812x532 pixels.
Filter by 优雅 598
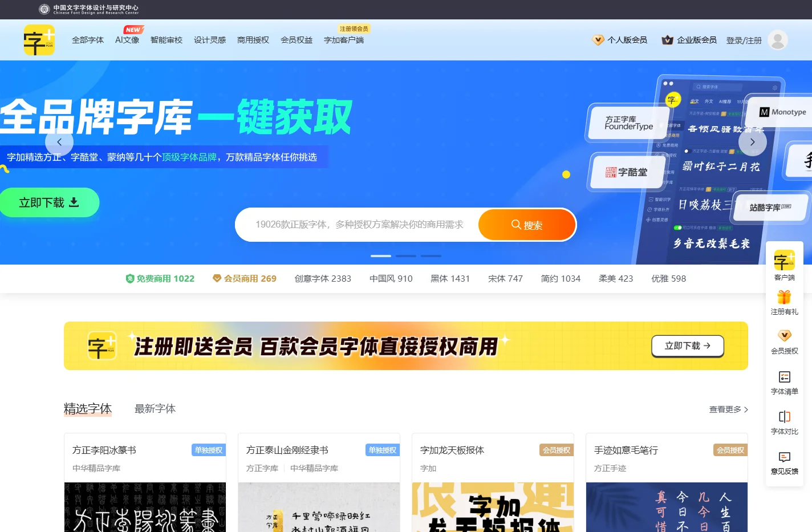tap(669, 279)
